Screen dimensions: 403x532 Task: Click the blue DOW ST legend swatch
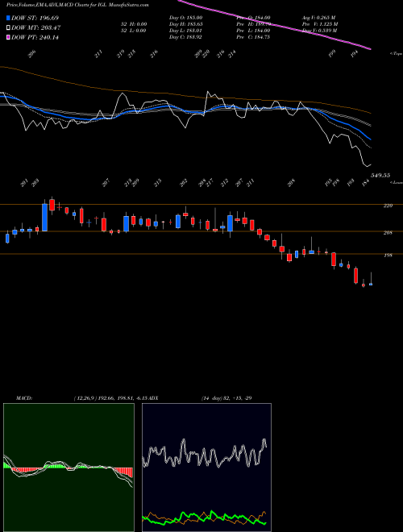[x=8, y=18]
